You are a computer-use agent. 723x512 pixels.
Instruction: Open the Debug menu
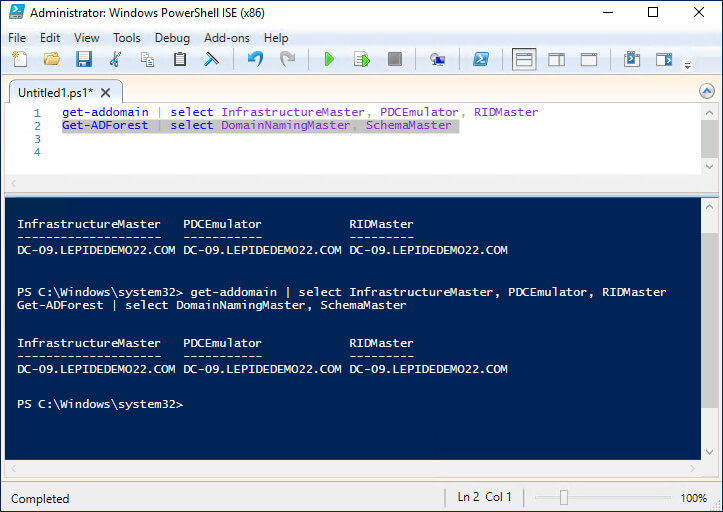172,38
